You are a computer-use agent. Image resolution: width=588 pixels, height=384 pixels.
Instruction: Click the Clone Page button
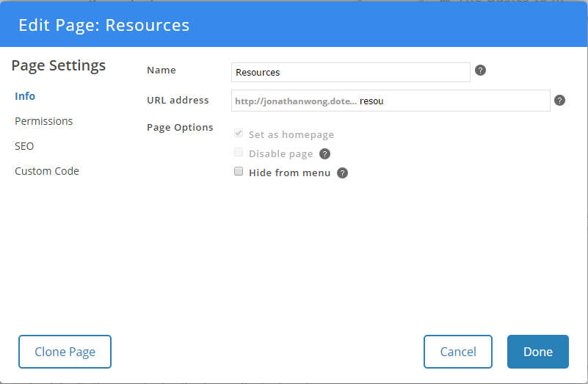65,352
